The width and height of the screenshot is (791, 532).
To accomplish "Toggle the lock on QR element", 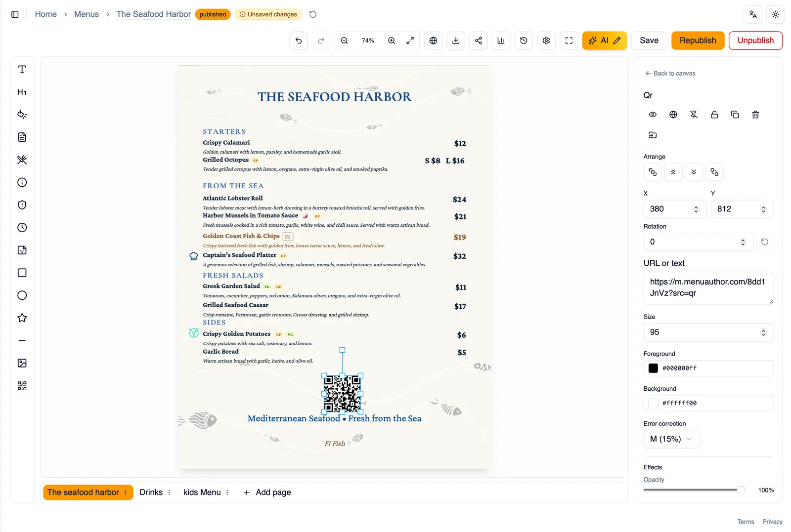I will tap(714, 115).
